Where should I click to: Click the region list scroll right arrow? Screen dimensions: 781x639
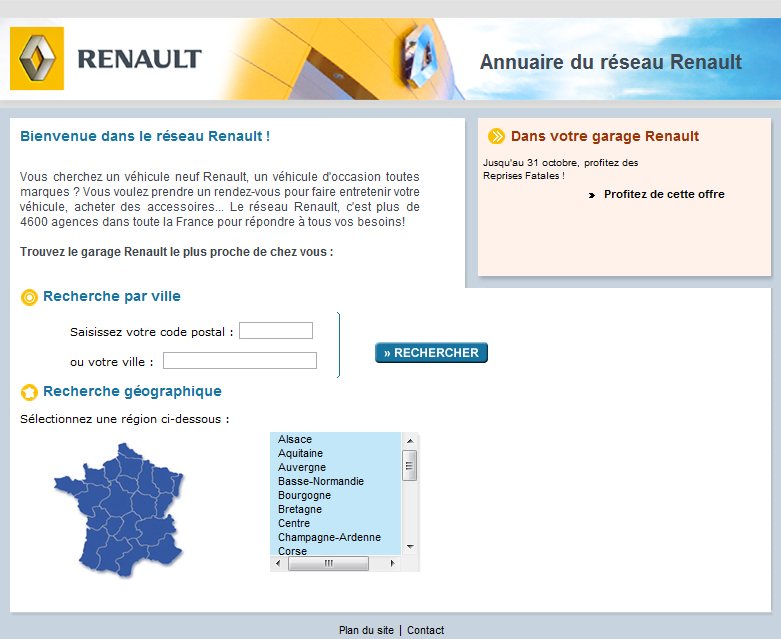coord(392,563)
